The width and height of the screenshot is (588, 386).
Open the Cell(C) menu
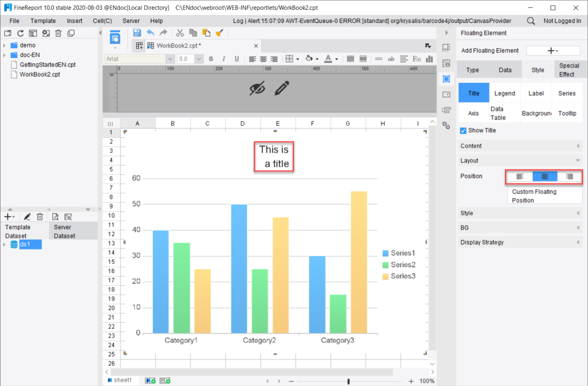click(102, 21)
